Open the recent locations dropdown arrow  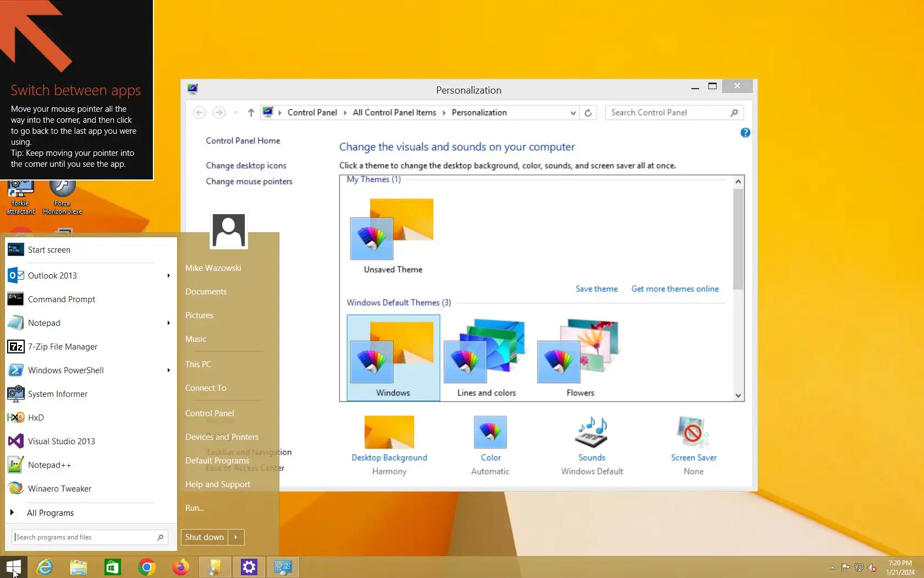(x=235, y=113)
